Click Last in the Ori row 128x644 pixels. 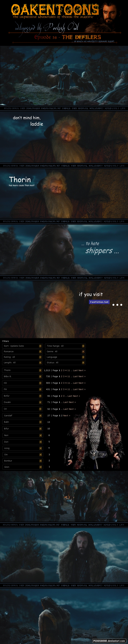click(66, 409)
